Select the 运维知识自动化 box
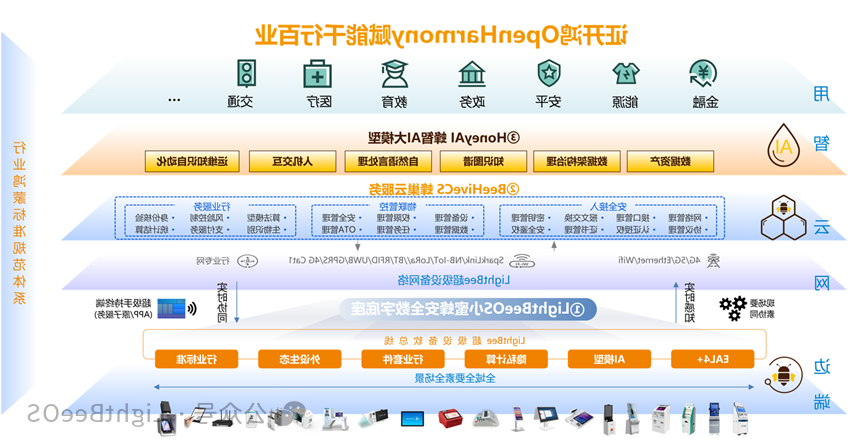This screenshot has width=865, height=448. [x=192, y=162]
